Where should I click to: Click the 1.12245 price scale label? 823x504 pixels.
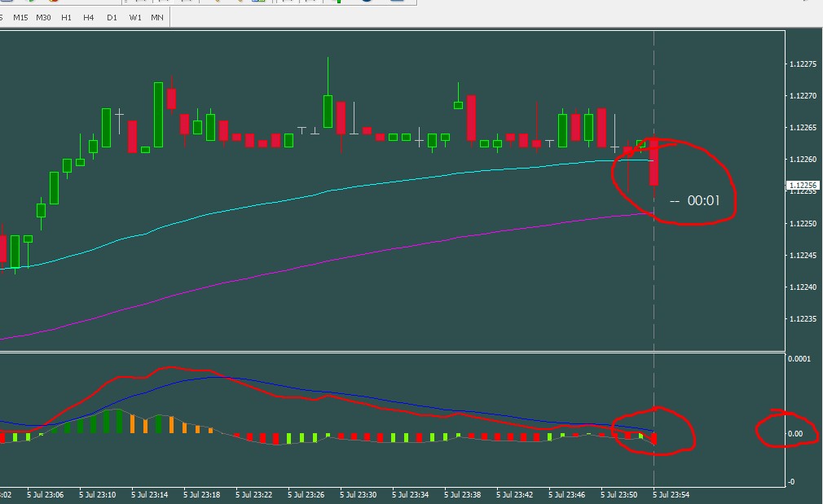803,256
